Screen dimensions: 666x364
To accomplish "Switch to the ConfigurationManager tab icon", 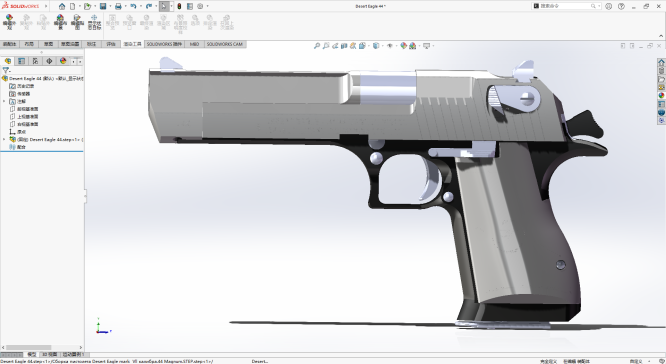I will (x=35, y=61).
